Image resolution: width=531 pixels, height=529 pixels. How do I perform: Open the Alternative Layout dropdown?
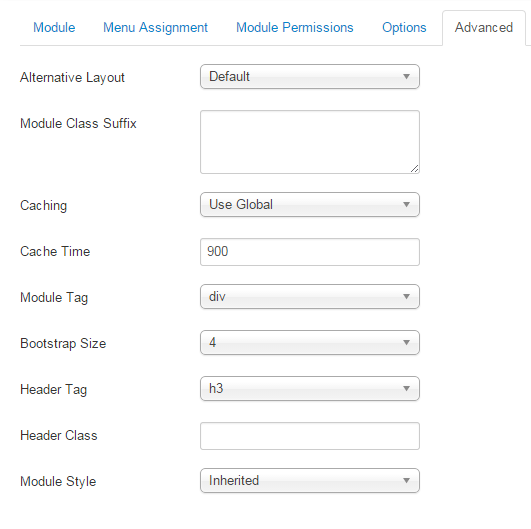[x=310, y=77]
